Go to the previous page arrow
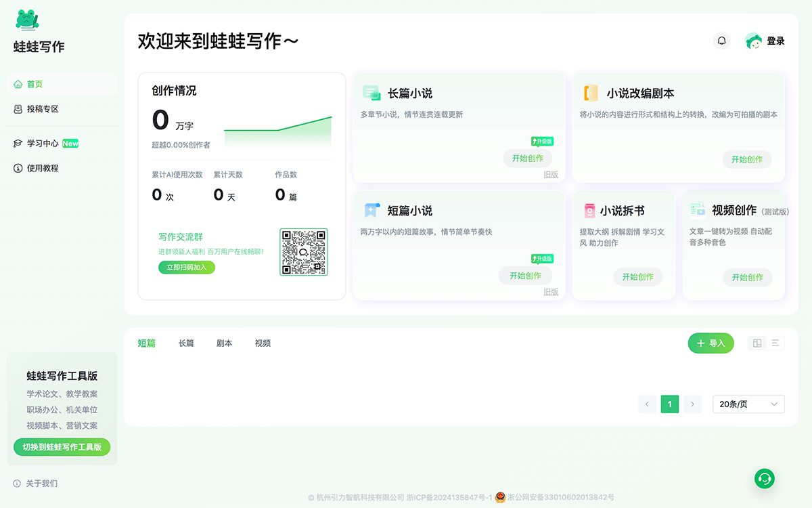812x508 pixels. click(x=647, y=404)
